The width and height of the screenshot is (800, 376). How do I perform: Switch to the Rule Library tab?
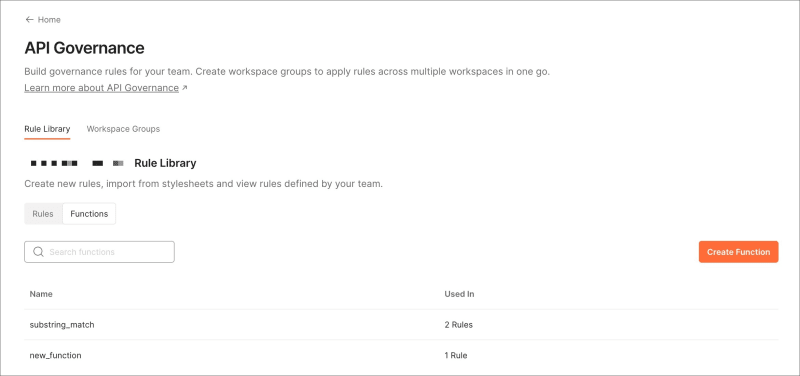click(x=47, y=129)
